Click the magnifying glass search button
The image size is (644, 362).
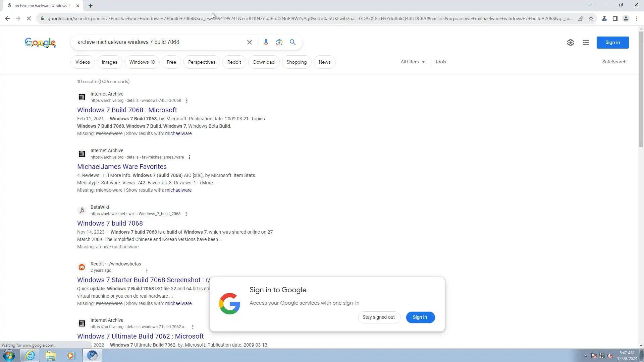(x=292, y=42)
